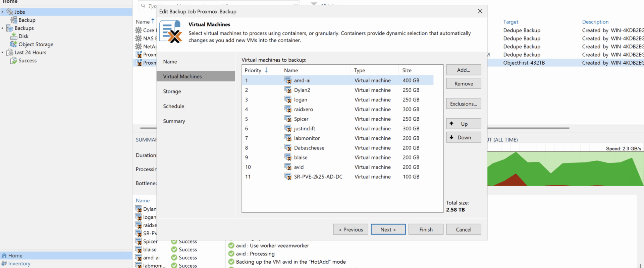Sort VM list by Type column
Image resolution: width=644 pixels, height=268 pixels.
click(x=374, y=70)
